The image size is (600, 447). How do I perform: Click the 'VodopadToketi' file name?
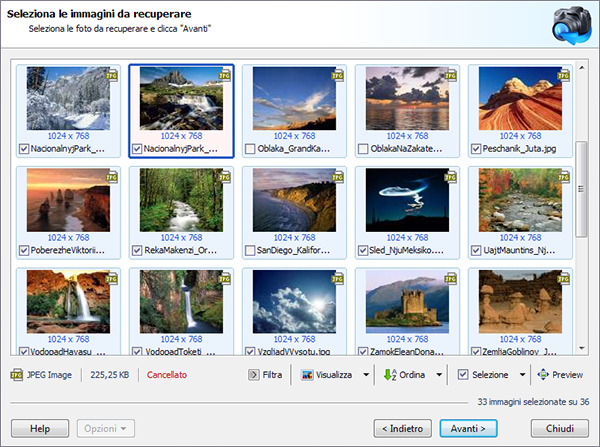point(179,351)
